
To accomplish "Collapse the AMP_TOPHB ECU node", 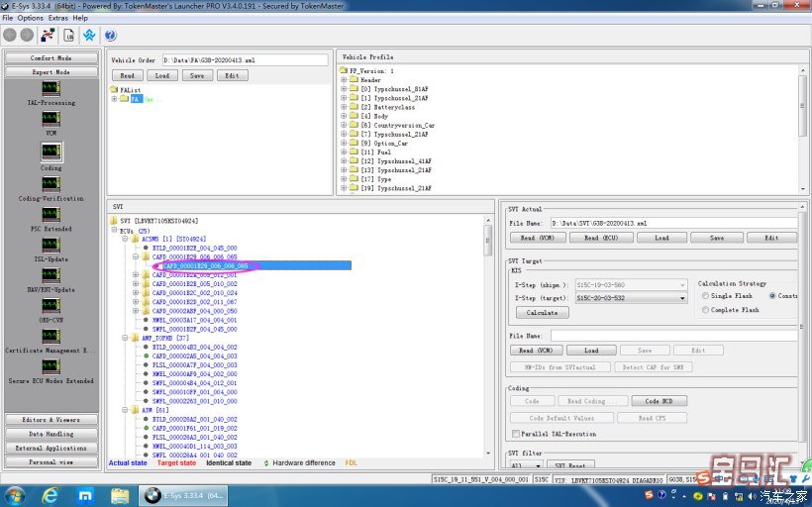I will [x=125, y=338].
